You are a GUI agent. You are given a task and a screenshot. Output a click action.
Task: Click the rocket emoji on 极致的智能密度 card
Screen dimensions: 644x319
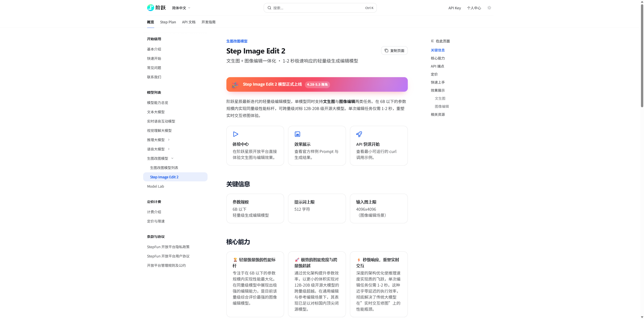pyautogui.click(x=297, y=260)
